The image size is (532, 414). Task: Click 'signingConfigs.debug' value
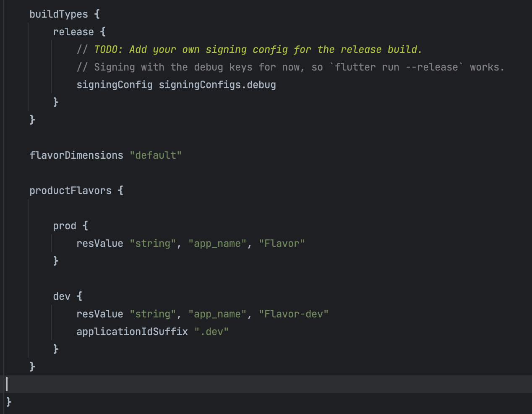[217, 85]
